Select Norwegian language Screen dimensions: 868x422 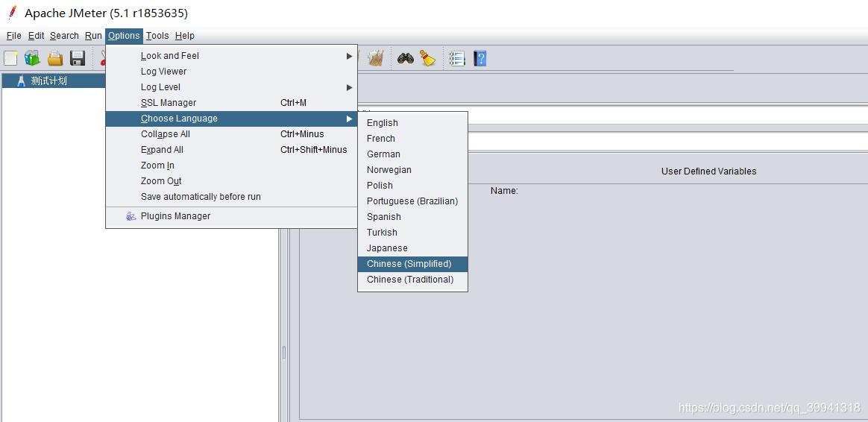tap(413, 170)
